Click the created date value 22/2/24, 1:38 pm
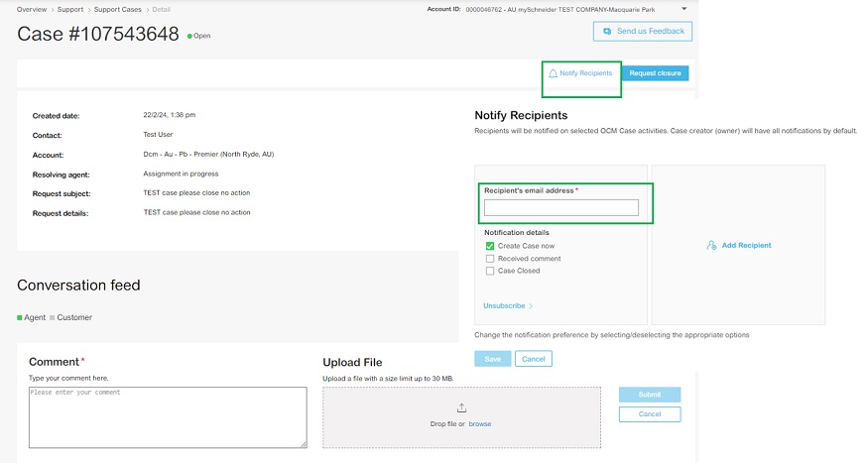 point(169,115)
